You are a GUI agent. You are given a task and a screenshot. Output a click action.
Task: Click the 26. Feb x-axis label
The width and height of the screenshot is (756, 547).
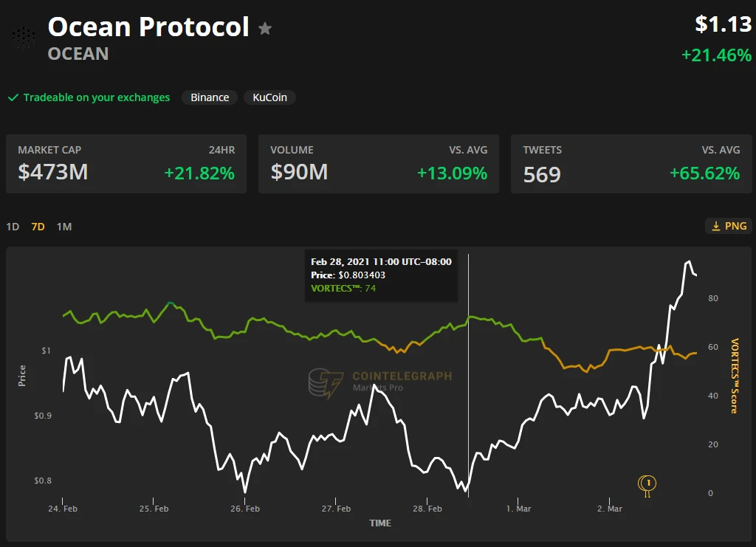(x=245, y=509)
